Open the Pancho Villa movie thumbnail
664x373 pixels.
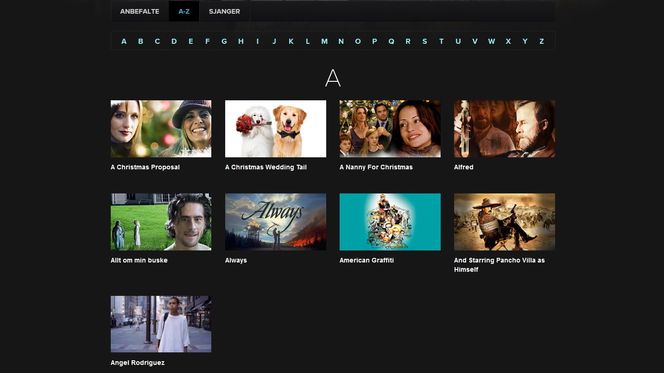coord(504,222)
